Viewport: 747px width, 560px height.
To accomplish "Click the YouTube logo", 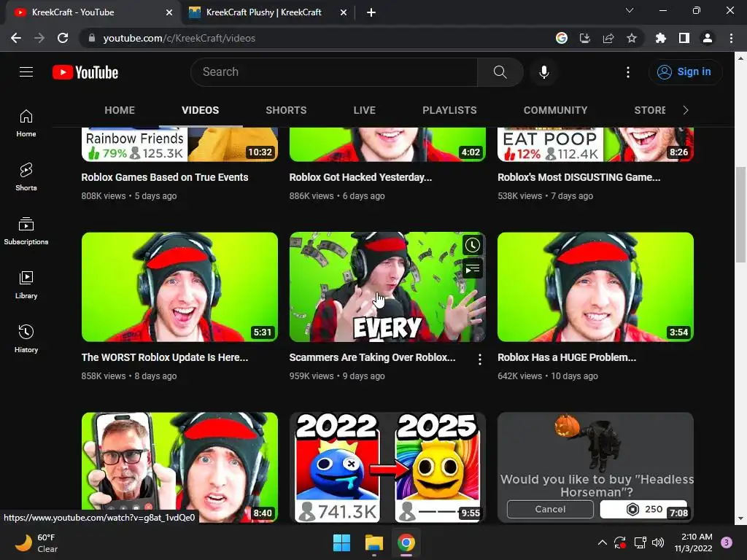I will [x=85, y=72].
